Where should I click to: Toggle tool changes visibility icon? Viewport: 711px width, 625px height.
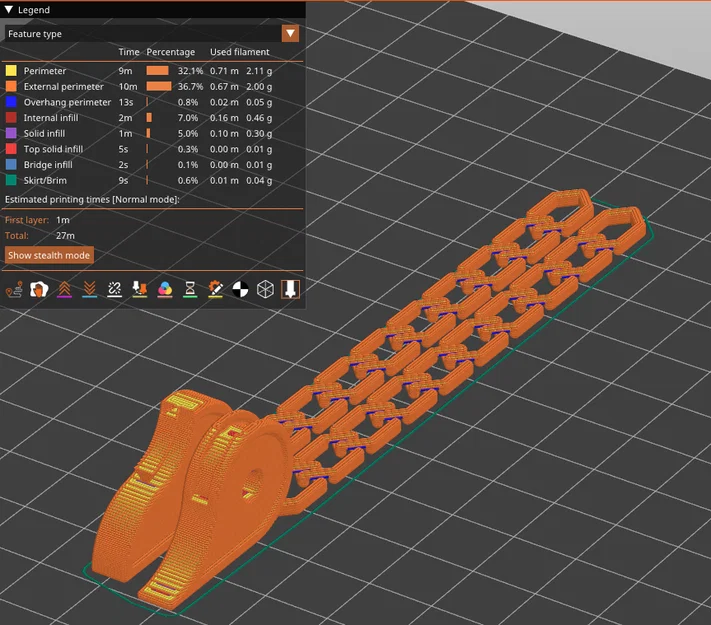click(x=140, y=289)
